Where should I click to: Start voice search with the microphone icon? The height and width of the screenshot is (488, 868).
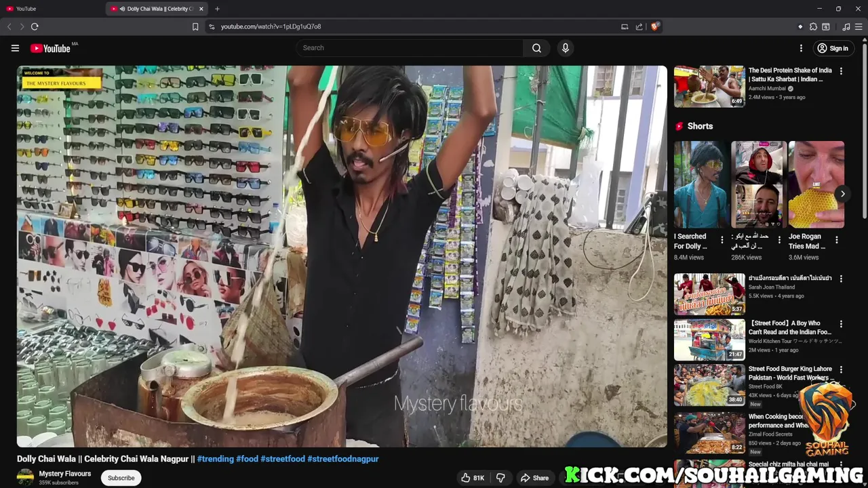coord(566,48)
